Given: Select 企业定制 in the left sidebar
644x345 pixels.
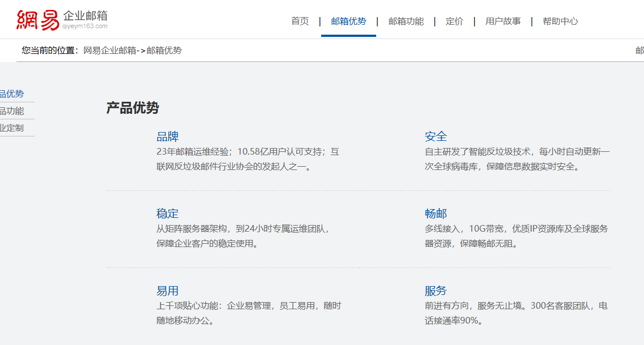Looking at the screenshot, I should tap(12, 128).
